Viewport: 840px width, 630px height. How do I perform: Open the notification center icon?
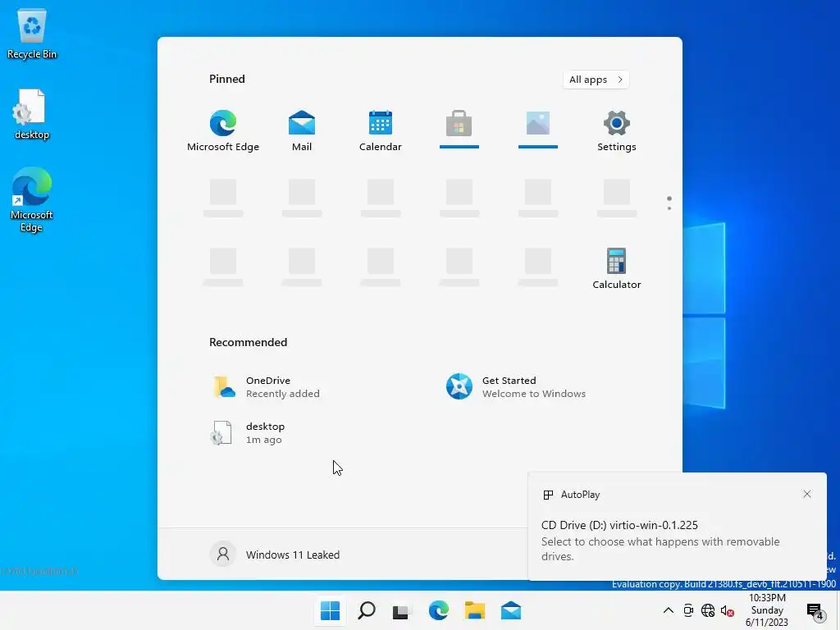click(815, 610)
